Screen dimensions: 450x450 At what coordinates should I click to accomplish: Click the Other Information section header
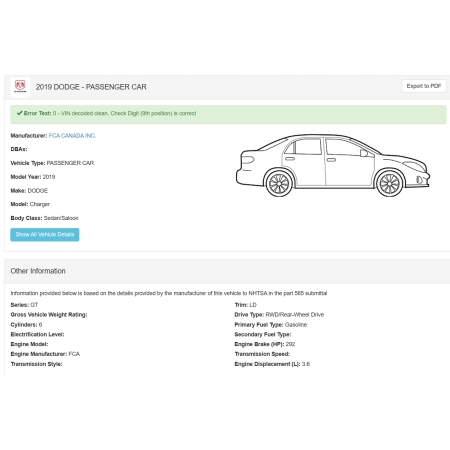pos(38,271)
